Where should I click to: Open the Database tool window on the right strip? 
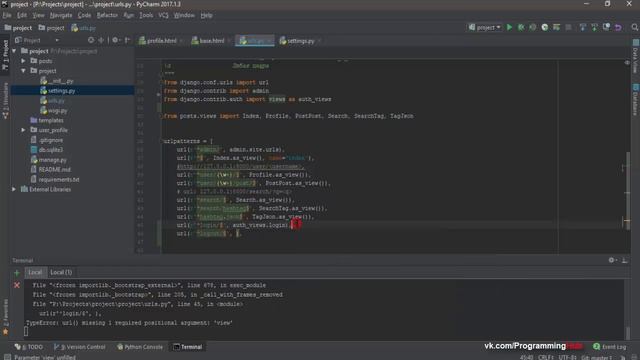[636, 99]
